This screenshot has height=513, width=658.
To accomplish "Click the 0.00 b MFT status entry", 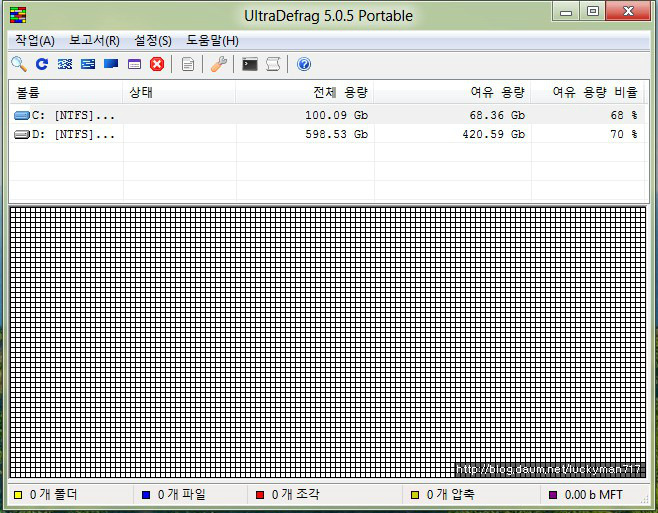I will coord(593,495).
